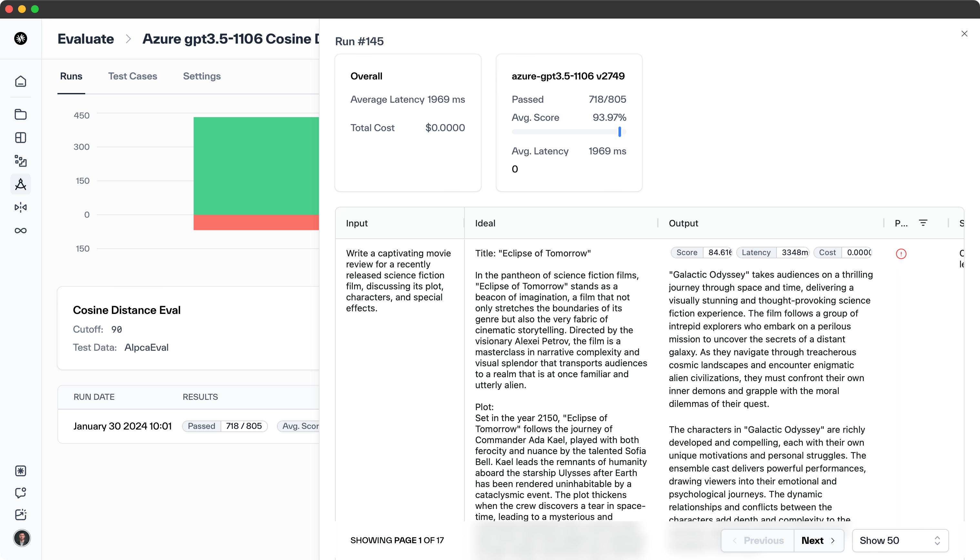Viewport: 980px width, 560px height.
Task: Click the home icon in sidebar
Action: click(20, 81)
